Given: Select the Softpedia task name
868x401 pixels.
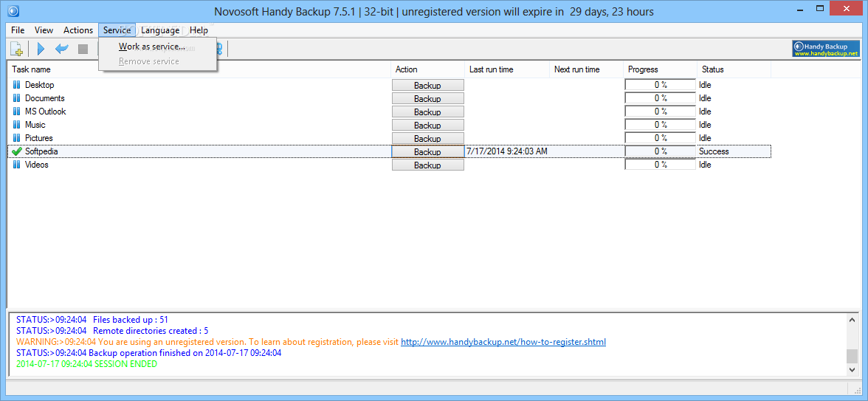Looking at the screenshot, I should [x=41, y=151].
